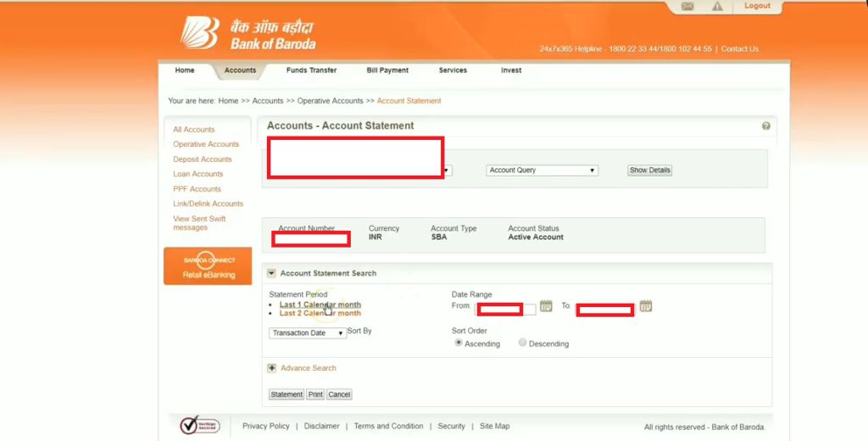Open Loan Accounts in sidebar
The image size is (868, 441).
coord(198,174)
